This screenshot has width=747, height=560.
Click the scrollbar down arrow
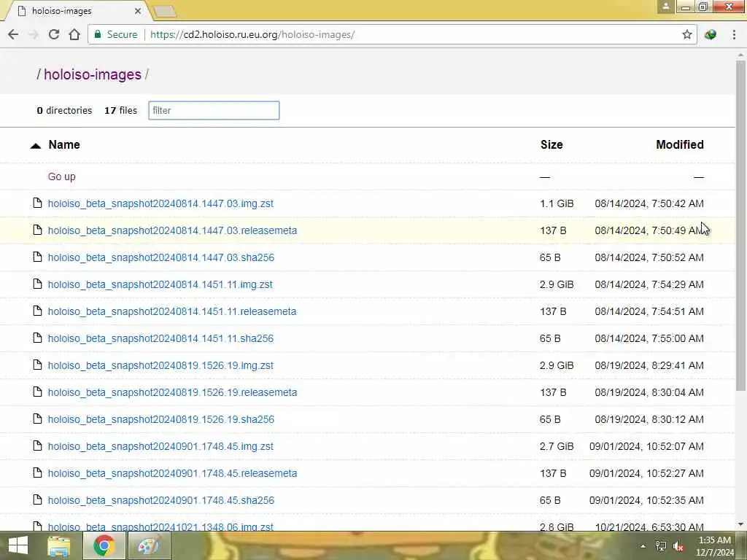pyautogui.click(x=740, y=525)
